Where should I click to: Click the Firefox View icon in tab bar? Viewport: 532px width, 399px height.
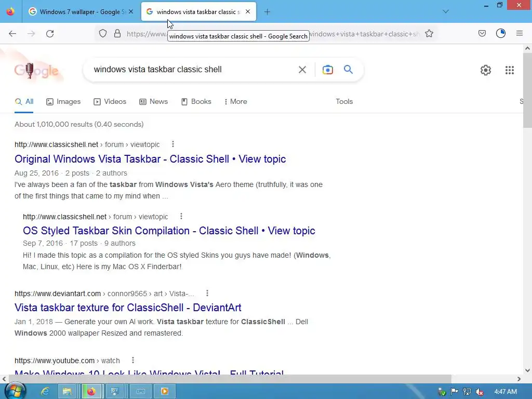click(10, 11)
